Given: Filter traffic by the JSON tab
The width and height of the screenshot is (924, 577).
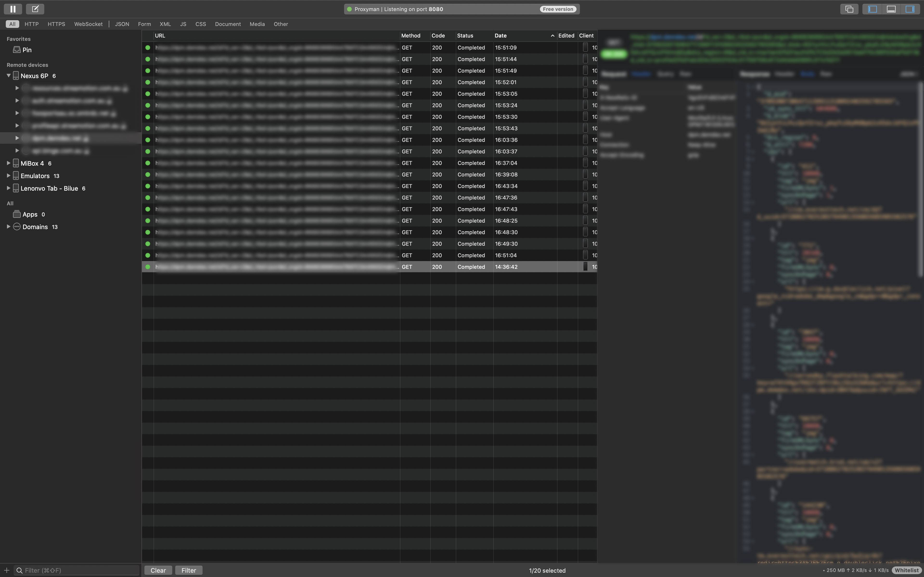Looking at the screenshot, I should pyautogui.click(x=122, y=24).
